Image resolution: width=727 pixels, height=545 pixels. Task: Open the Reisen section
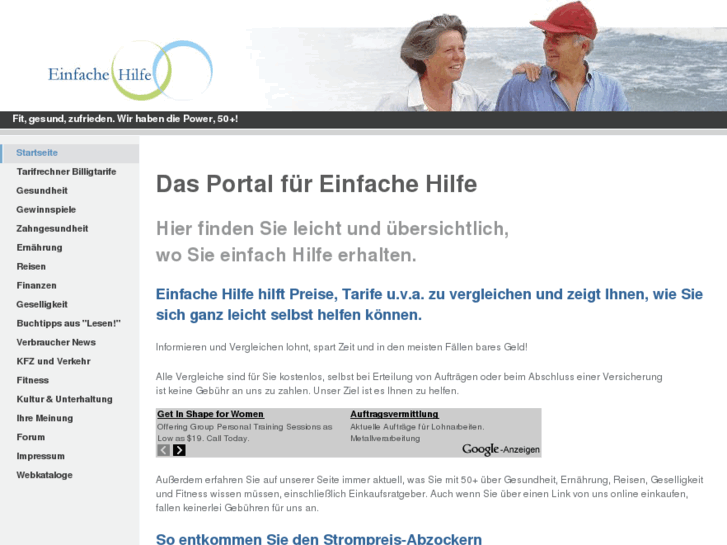(x=31, y=267)
